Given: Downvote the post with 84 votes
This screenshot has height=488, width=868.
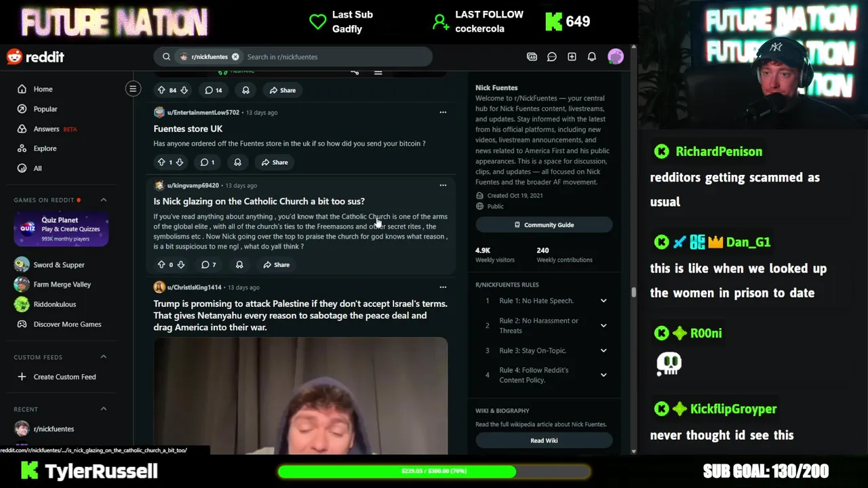Looking at the screenshot, I should (x=184, y=90).
